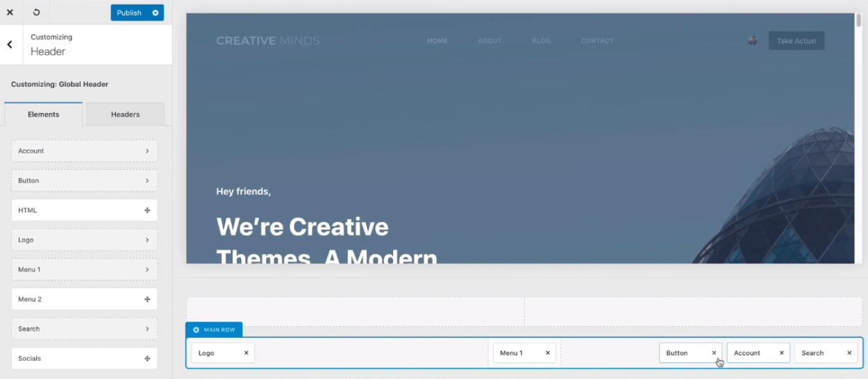Remove Account element from main row

pyautogui.click(x=781, y=353)
